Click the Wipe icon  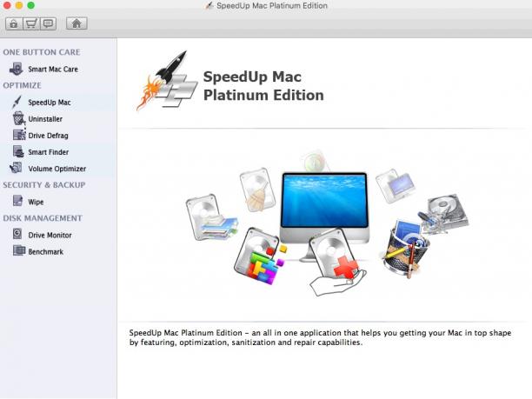tap(17, 201)
